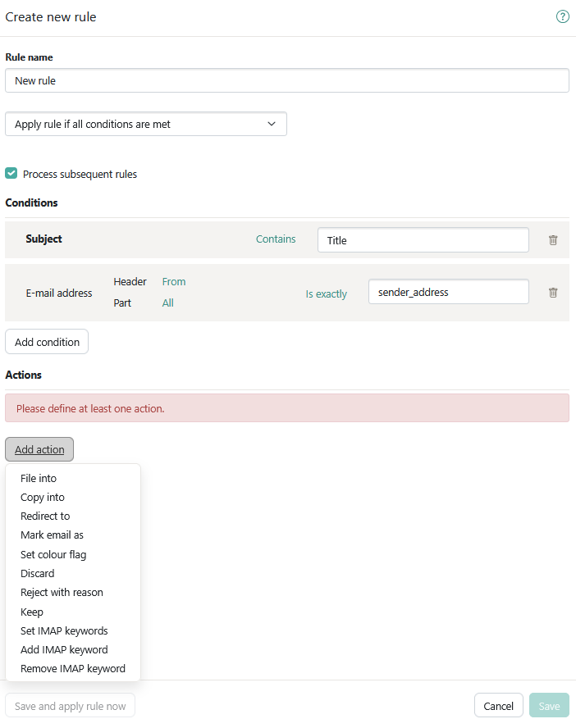Change the Header 'From' selector
Viewport: 576px width, 728px height.
coord(174,282)
